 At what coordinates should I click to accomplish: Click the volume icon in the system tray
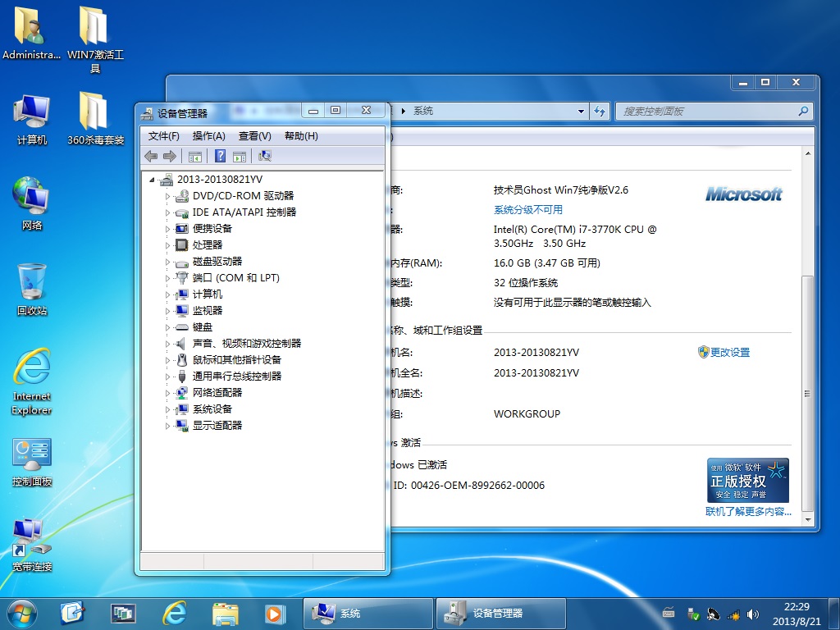[x=753, y=614]
